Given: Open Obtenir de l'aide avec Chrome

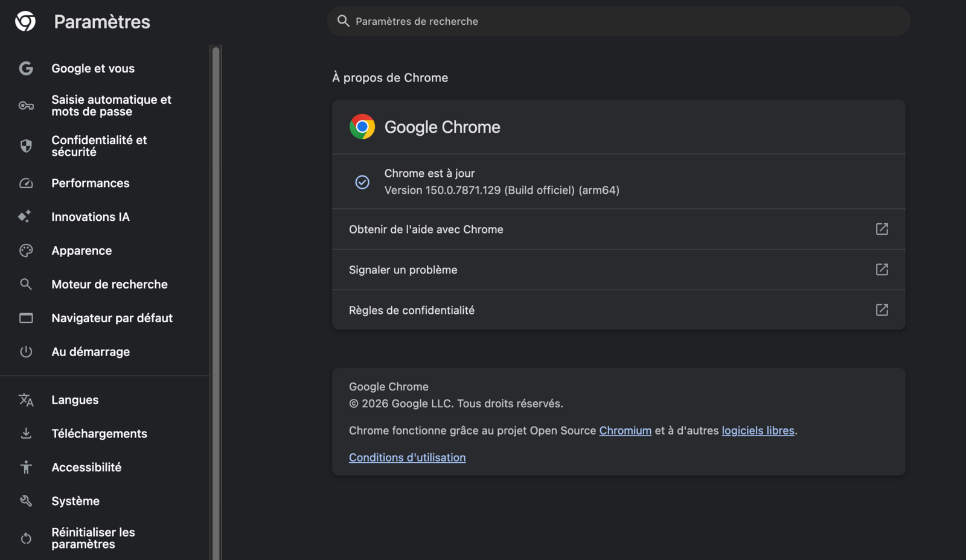Looking at the screenshot, I should 619,229.
